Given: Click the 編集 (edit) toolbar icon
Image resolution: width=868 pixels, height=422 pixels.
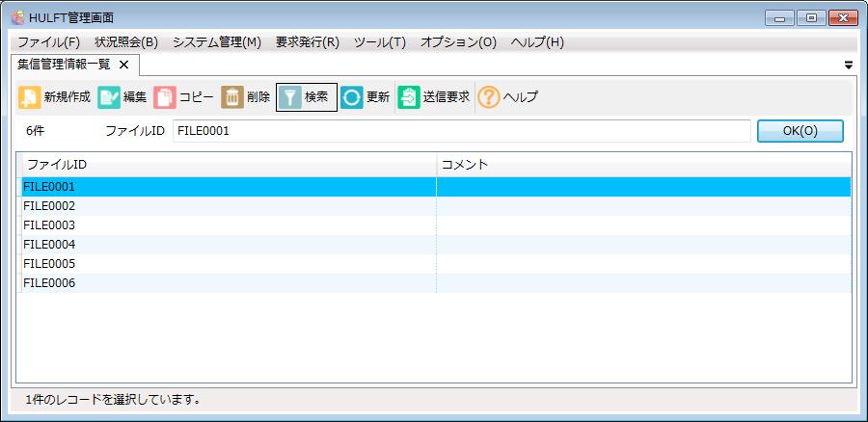Looking at the screenshot, I should (109, 97).
